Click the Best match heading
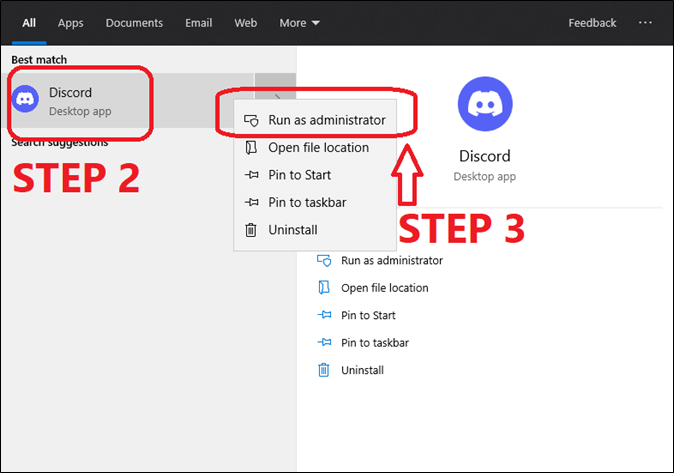The width and height of the screenshot is (674, 473). coord(39,60)
